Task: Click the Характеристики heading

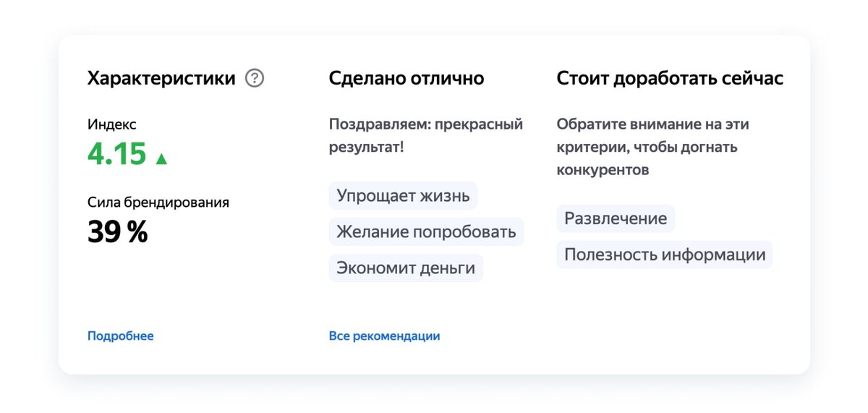Action: (x=161, y=78)
